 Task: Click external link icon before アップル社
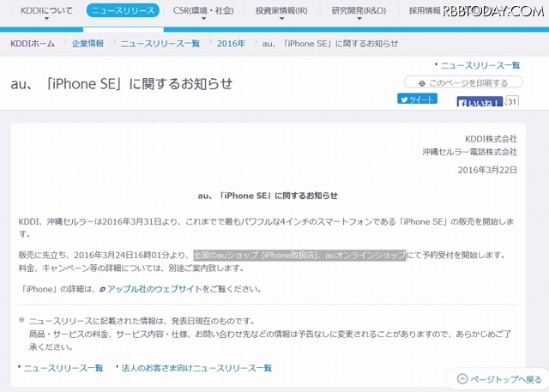(102, 289)
